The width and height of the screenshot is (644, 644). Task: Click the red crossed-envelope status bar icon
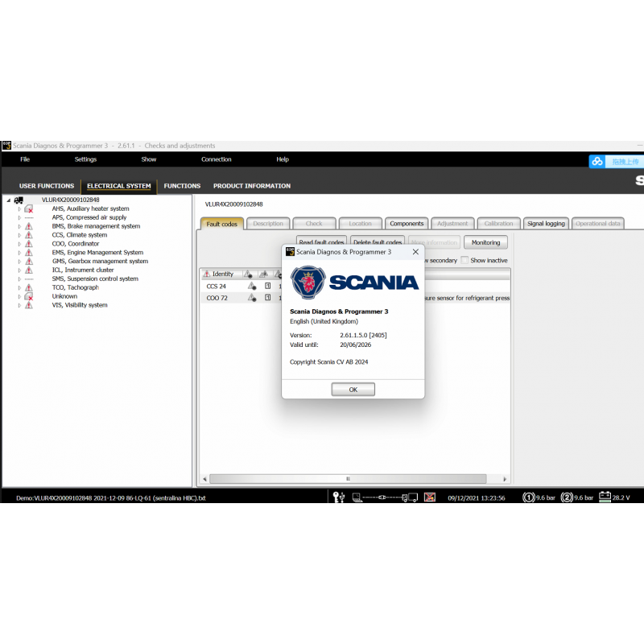coord(429,497)
